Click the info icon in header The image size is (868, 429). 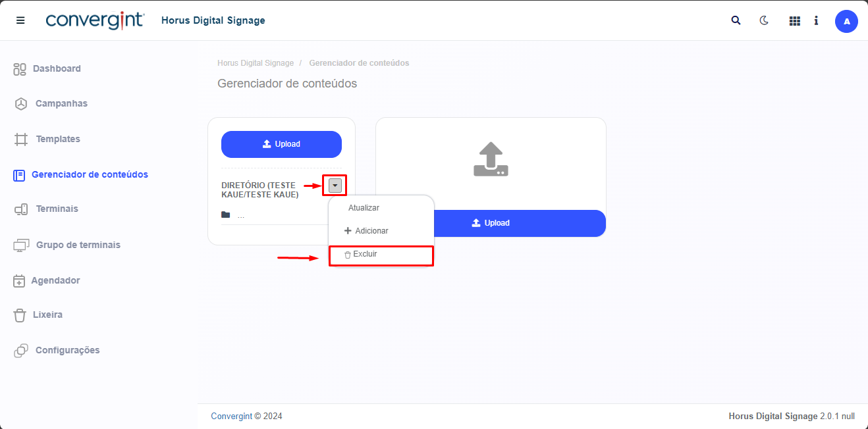point(816,20)
